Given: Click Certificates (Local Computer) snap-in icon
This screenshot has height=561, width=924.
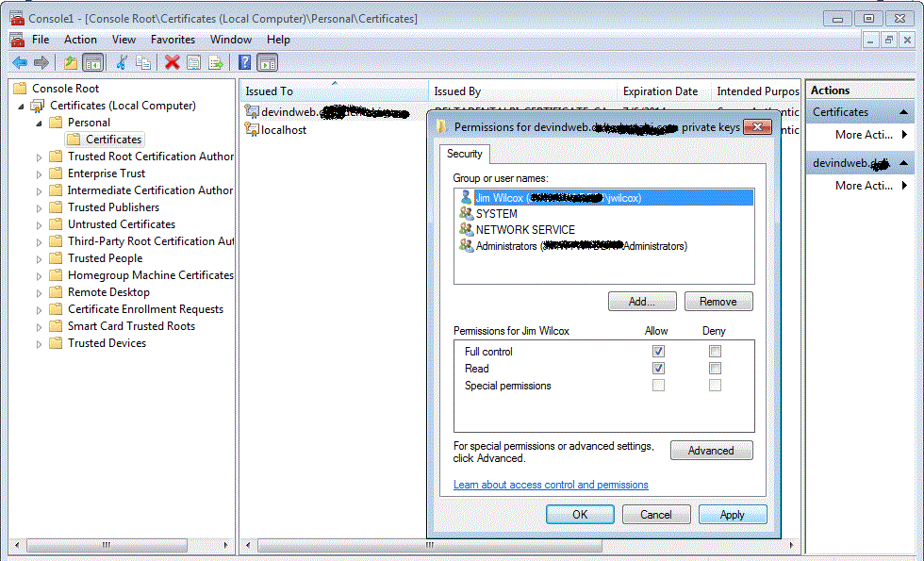Looking at the screenshot, I should coord(38,106).
